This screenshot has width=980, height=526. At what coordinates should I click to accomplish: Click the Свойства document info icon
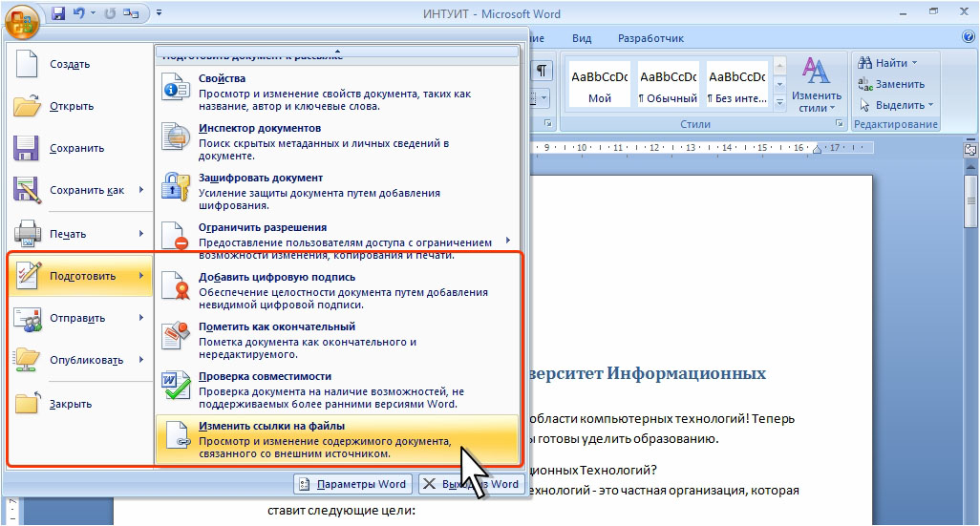pyautogui.click(x=176, y=88)
